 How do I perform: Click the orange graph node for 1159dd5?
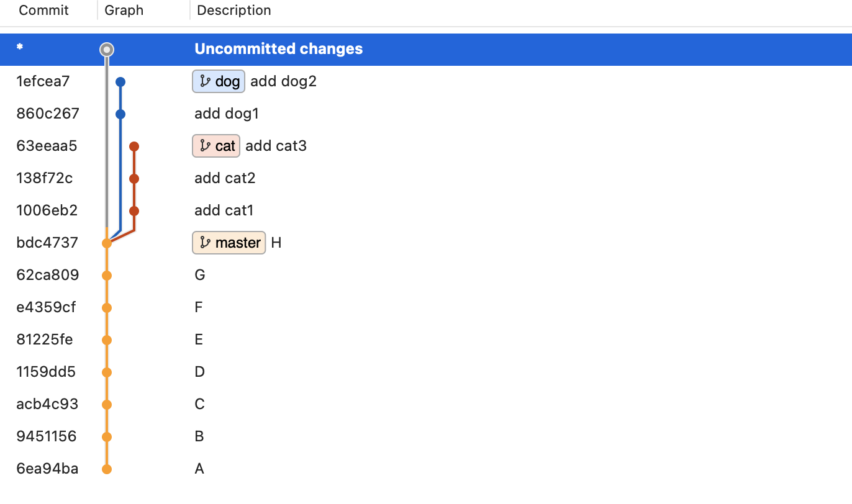coord(107,372)
